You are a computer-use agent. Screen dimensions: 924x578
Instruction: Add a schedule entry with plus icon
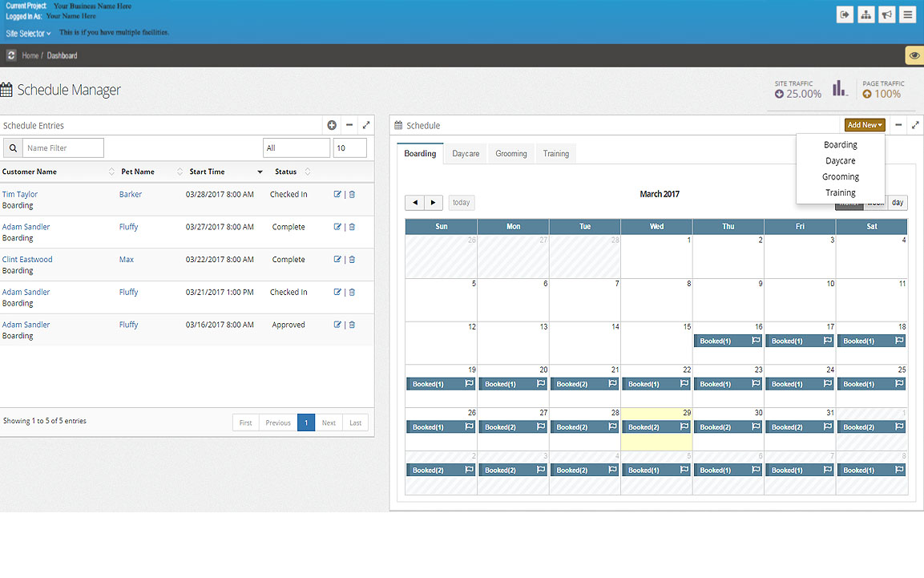(332, 125)
